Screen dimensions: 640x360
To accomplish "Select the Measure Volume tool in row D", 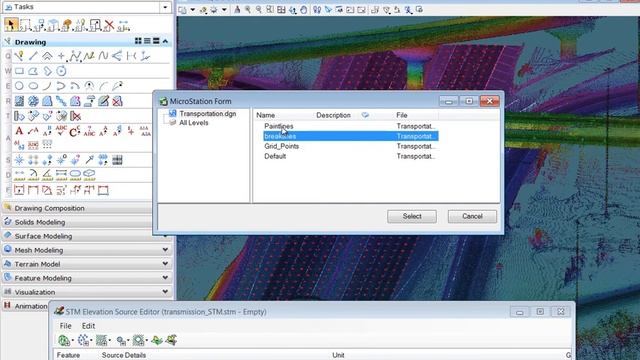I will tap(89, 176).
